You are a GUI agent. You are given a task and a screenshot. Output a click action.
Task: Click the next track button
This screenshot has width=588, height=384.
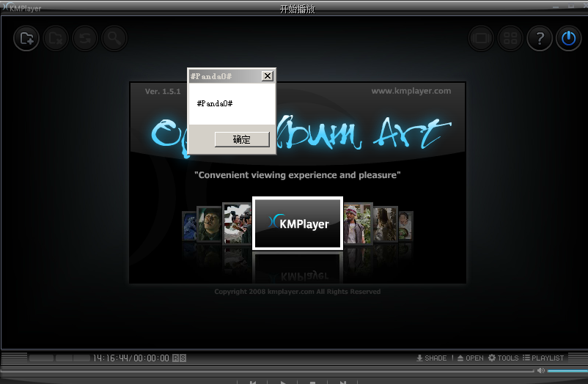342,383
